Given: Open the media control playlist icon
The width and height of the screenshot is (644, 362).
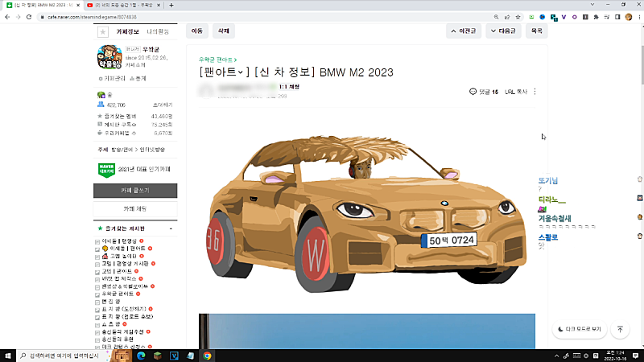Looking at the screenshot, I should point(607,17).
